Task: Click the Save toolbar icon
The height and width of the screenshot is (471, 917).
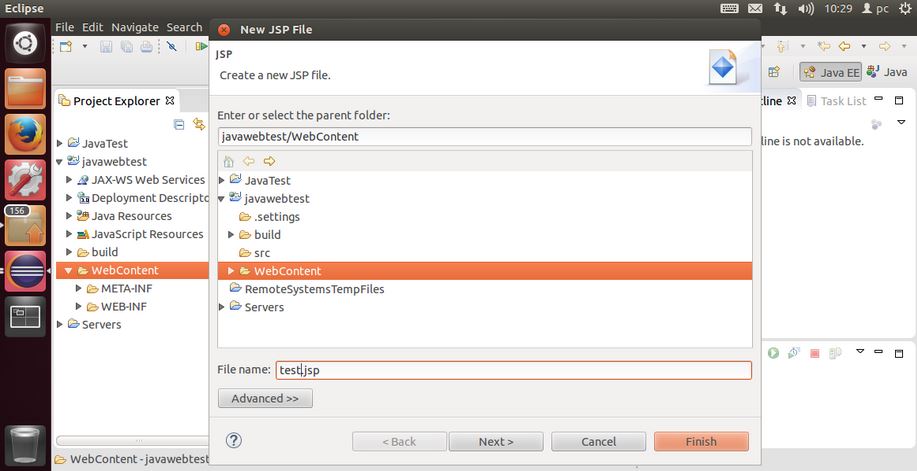Action: [x=106, y=47]
